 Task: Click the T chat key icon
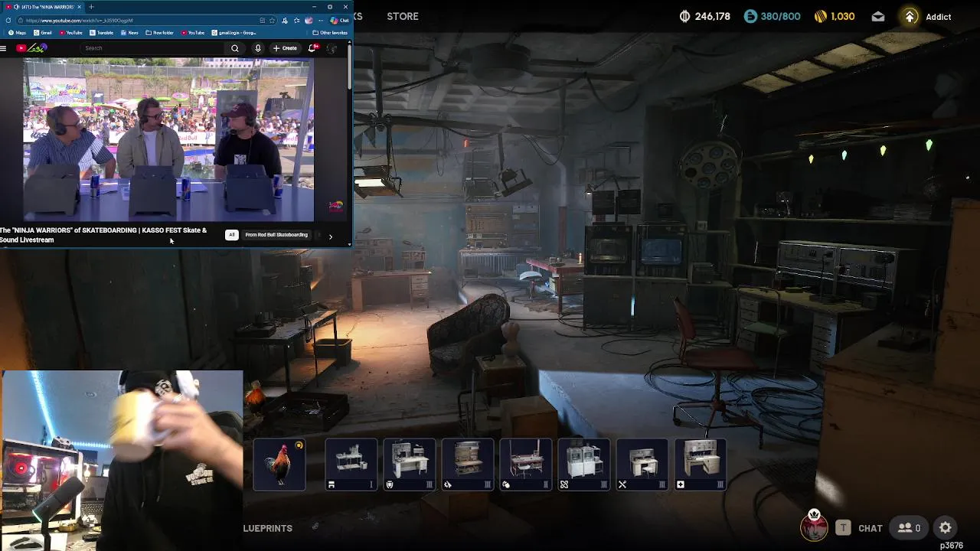tap(843, 527)
